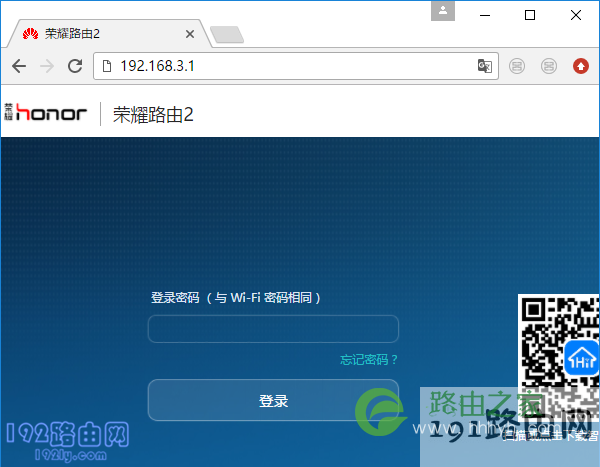Click the honor logo
The height and width of the screenshot is (467, 600).
point(46,112)
